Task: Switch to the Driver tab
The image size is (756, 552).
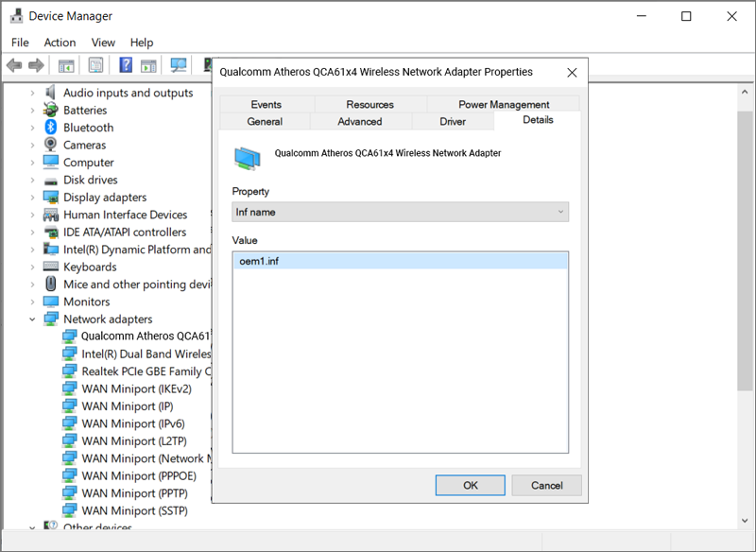Action: click(x=452, y=121)
